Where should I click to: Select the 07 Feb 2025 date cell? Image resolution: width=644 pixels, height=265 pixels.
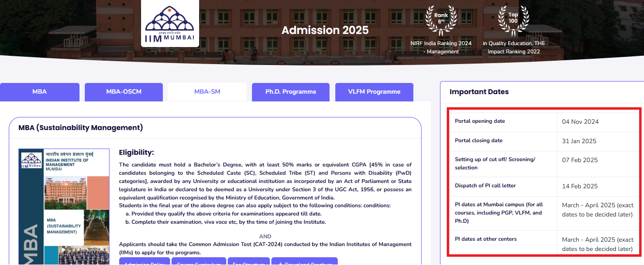pyautogui.click(x=580, y=160)
